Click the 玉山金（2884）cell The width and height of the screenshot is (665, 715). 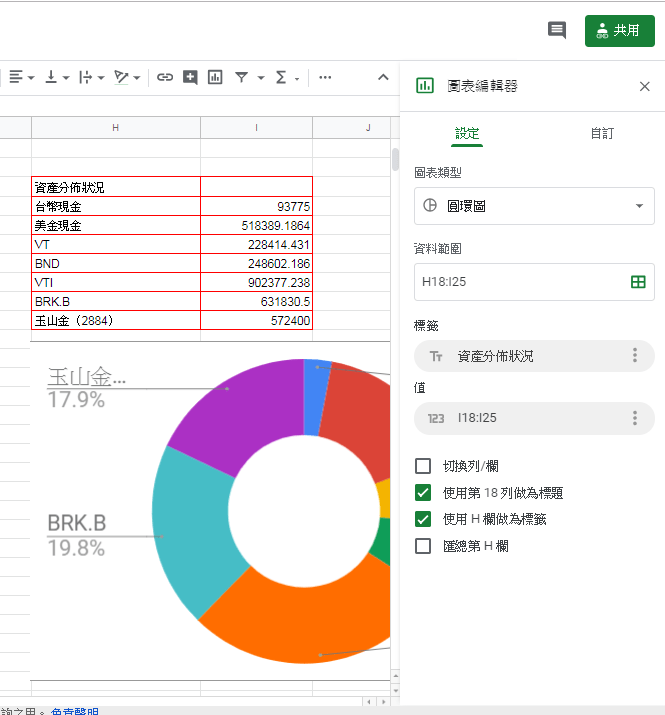tap(116, 321)
